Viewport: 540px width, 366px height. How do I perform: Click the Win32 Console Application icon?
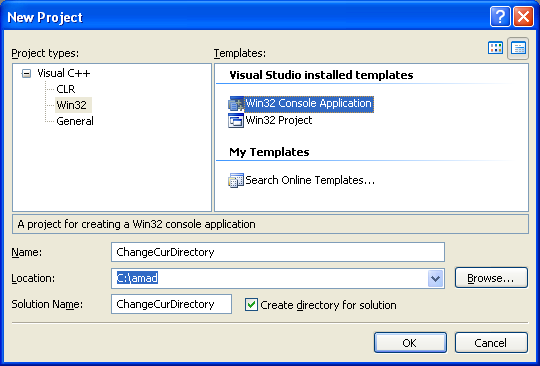[236, 104]
